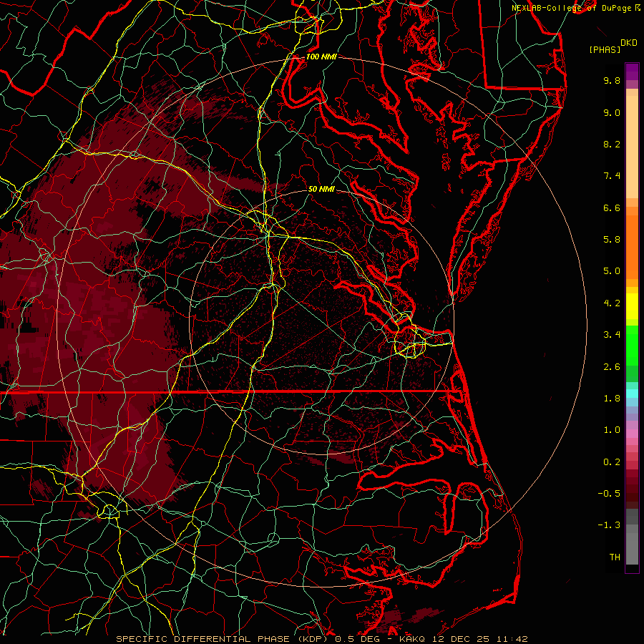The image size is (644, 644).
Task: Click the 50 NMI range ring label
Action: [x=321, y=189]
